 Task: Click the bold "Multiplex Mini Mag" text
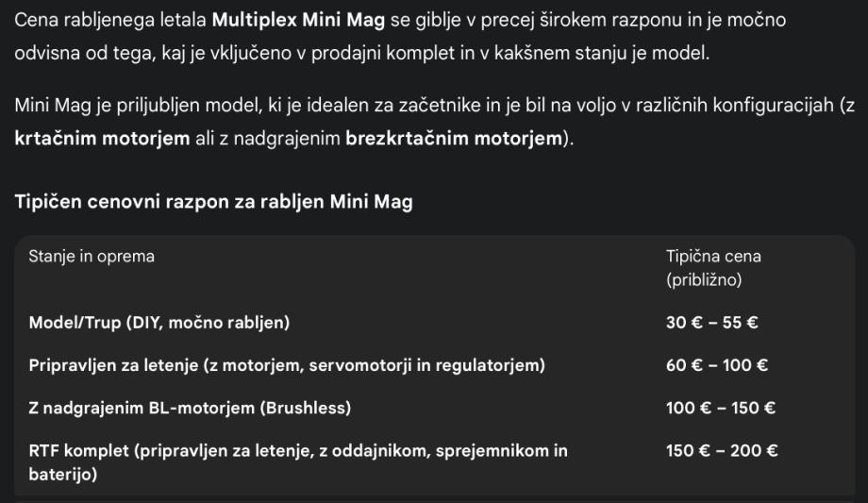tap(292, 20)
